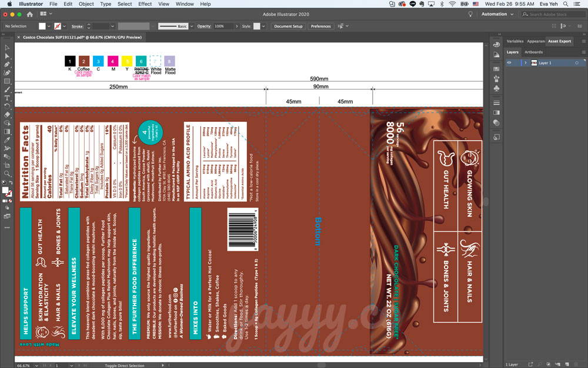Select the Shape Builder tool
Viewport: 588px width, 368px height.
point(6,123)
